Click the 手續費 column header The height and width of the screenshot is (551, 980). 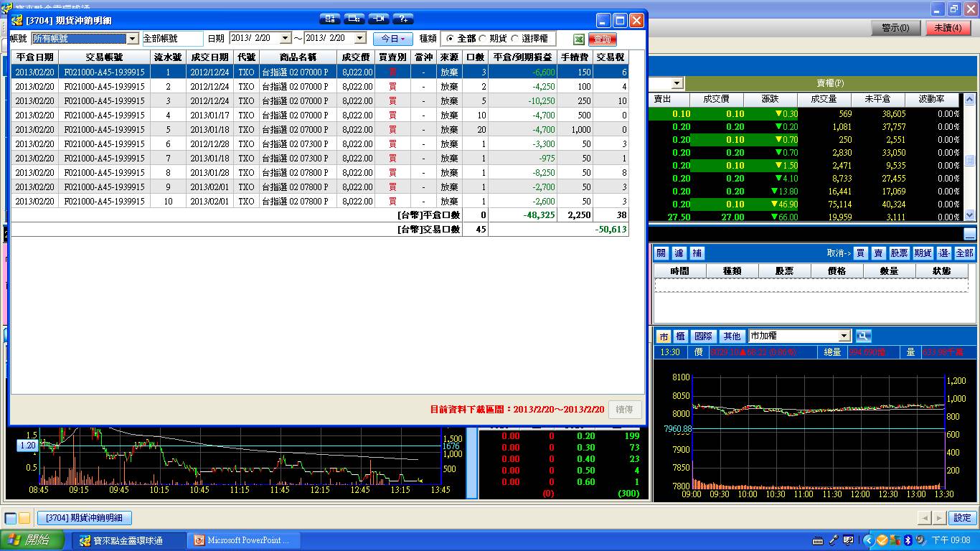576,57
